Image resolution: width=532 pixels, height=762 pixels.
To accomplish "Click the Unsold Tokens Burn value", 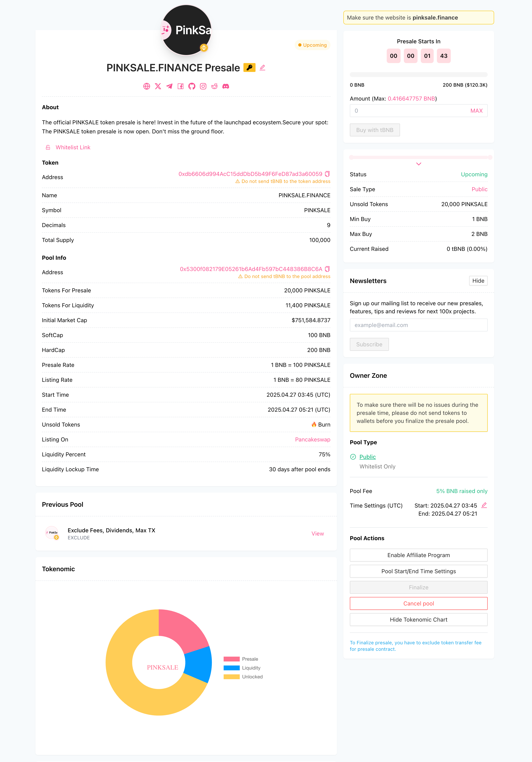I will 321,425.
